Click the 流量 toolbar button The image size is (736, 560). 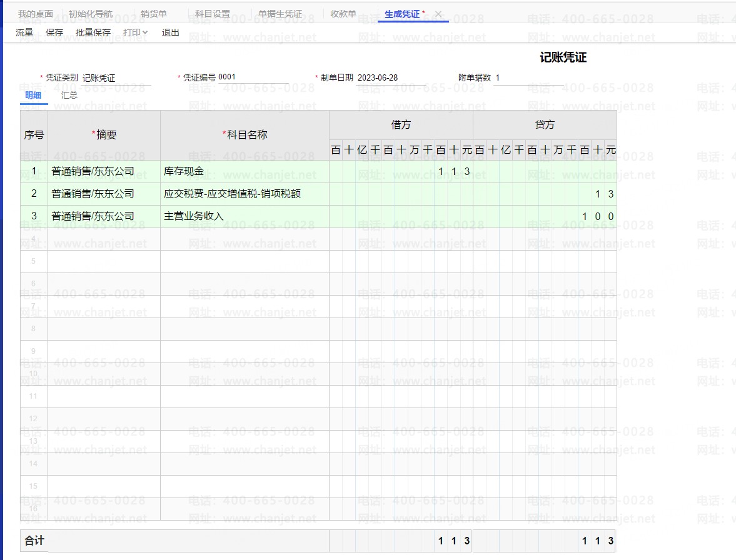(24, 32)
